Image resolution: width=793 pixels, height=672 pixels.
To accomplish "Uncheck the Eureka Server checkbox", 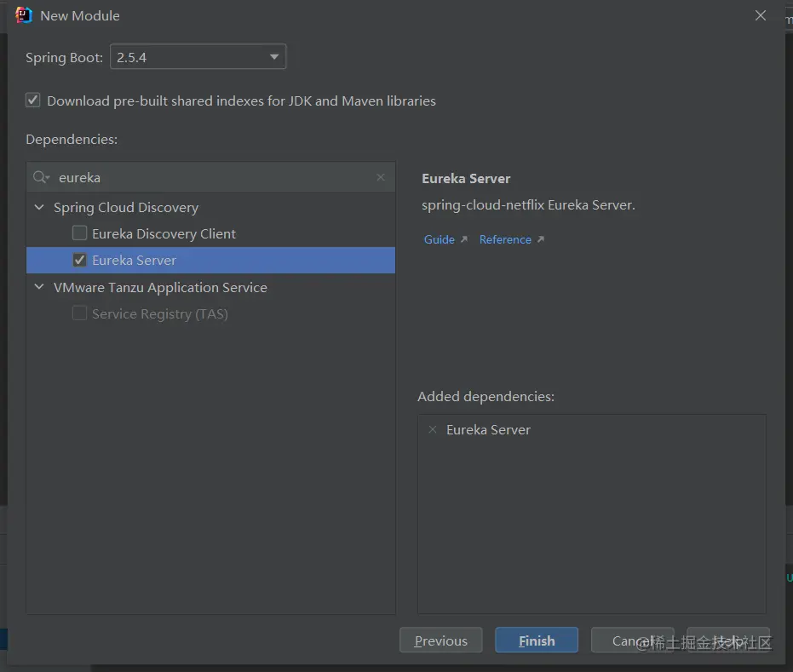I will (x=79, y=260).
